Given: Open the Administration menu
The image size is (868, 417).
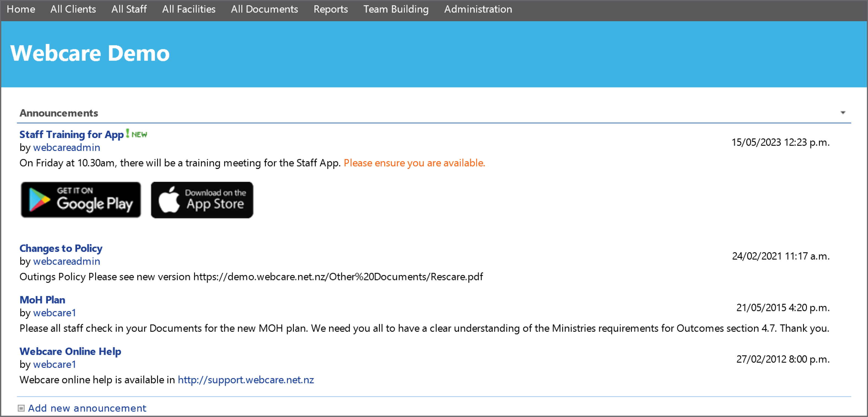Looking at the screenshot, I should 478,9.
